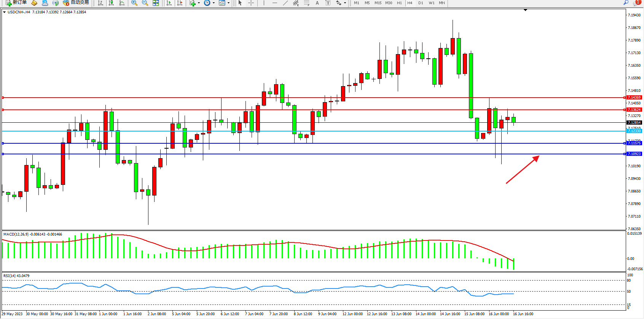Zoom out on the chart
This screenshot has height=319, width=644.
pos(145,3)
